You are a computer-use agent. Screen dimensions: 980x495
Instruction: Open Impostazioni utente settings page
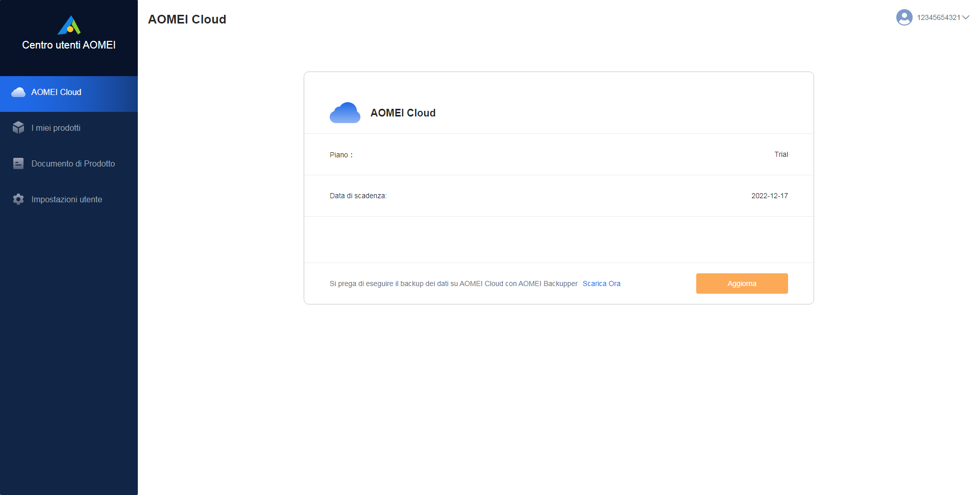pyautogui.click(x=69, y=199)
